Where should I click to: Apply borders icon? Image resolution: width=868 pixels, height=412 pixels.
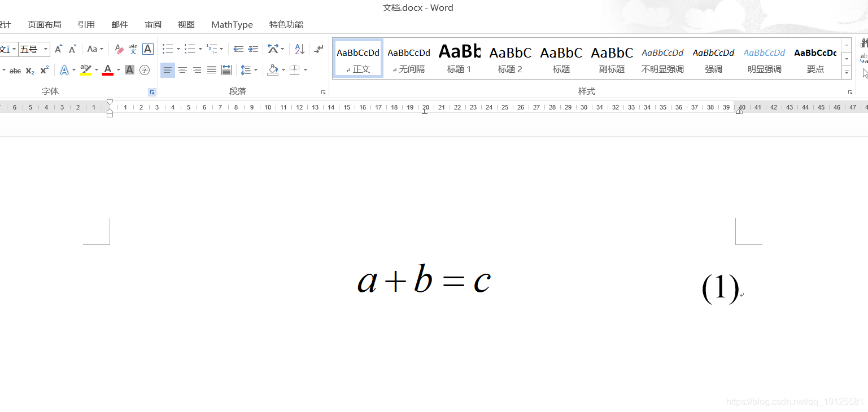294,70
